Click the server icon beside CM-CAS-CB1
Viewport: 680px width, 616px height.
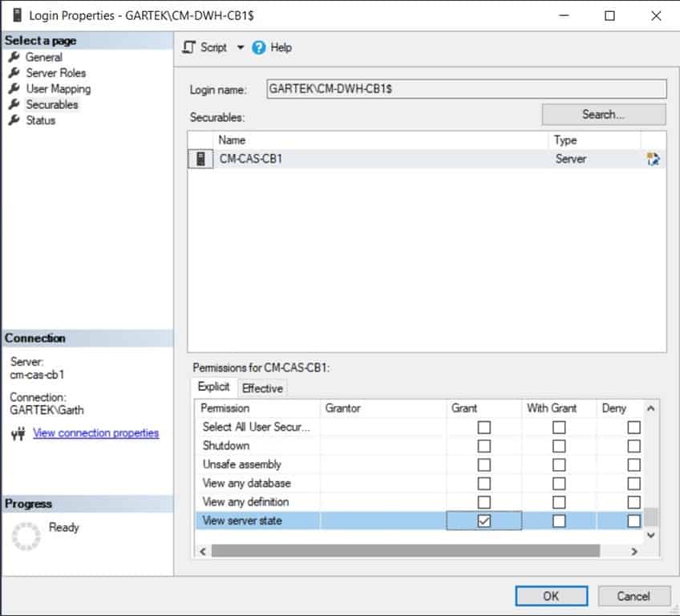pyautogui.click(x=202, y=158)
